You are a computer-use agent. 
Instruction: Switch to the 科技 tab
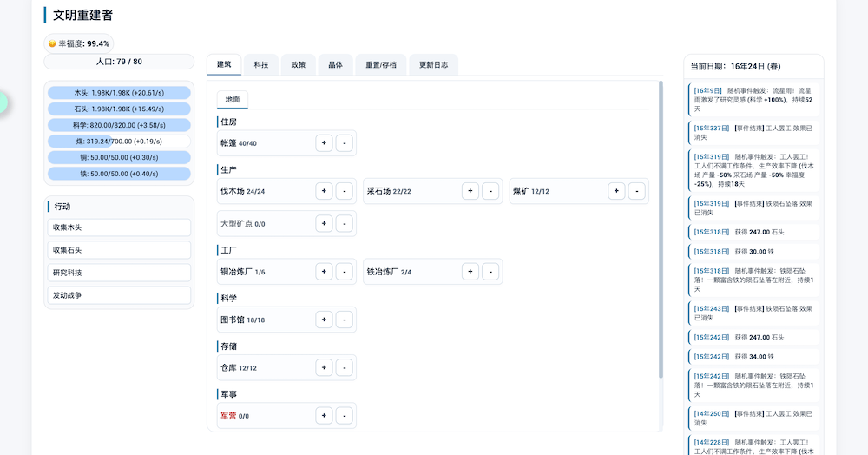261,64
